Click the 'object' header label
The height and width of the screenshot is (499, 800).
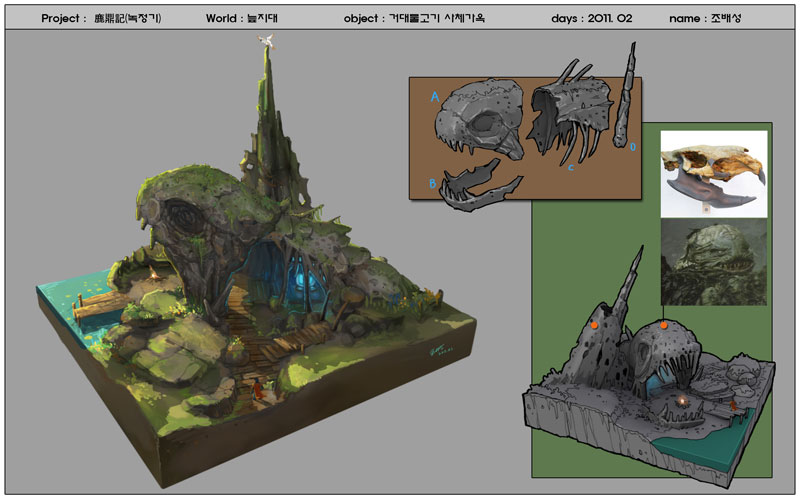pos(363,19)
